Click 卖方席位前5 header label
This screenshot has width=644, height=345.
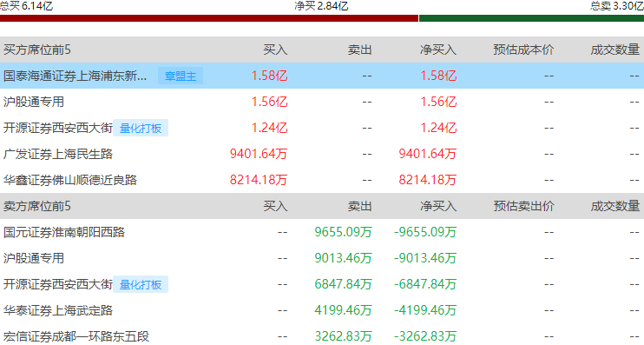[x=37, y=206]
